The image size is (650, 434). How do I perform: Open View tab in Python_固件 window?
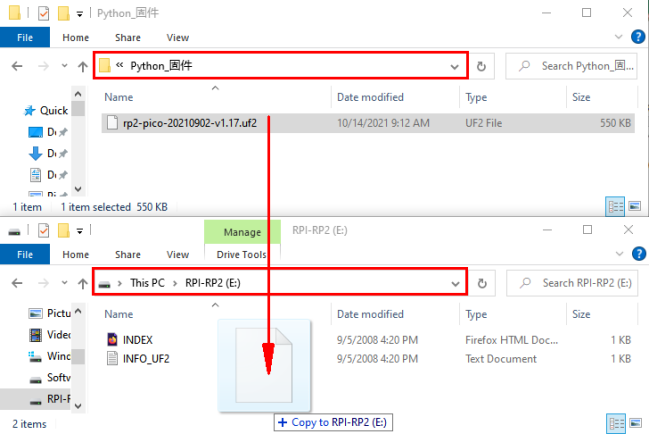click(178, 38)
